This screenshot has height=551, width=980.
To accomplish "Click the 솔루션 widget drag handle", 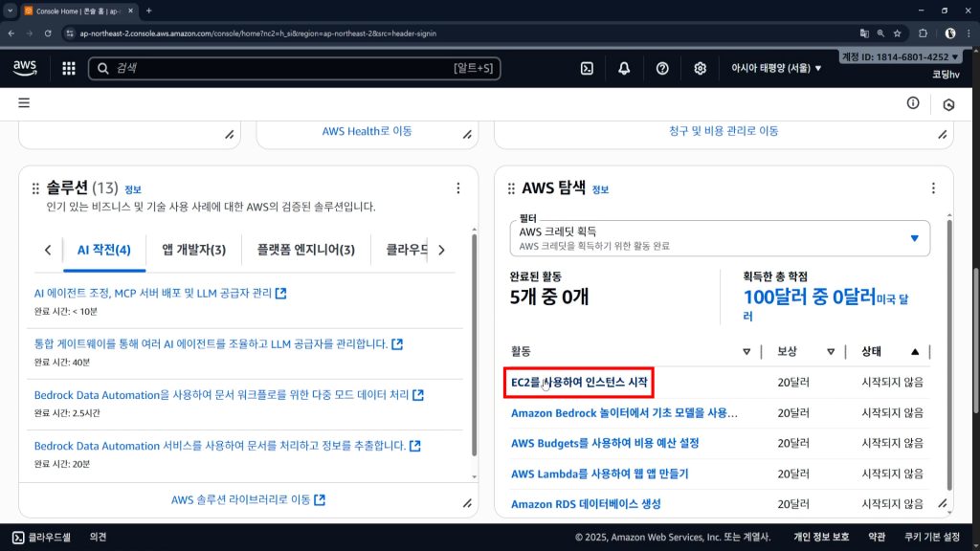I will pos(35,188).
